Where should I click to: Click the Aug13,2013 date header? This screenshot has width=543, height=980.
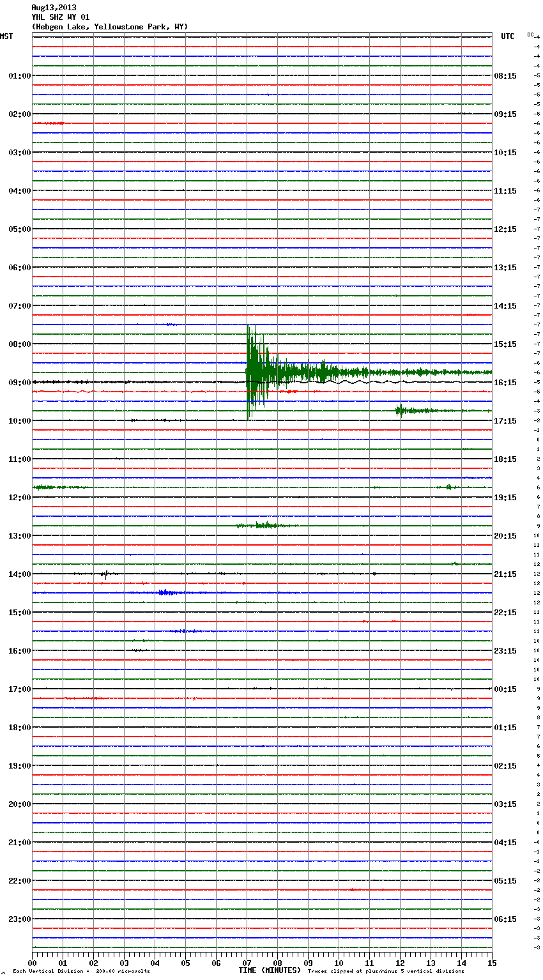54,8
